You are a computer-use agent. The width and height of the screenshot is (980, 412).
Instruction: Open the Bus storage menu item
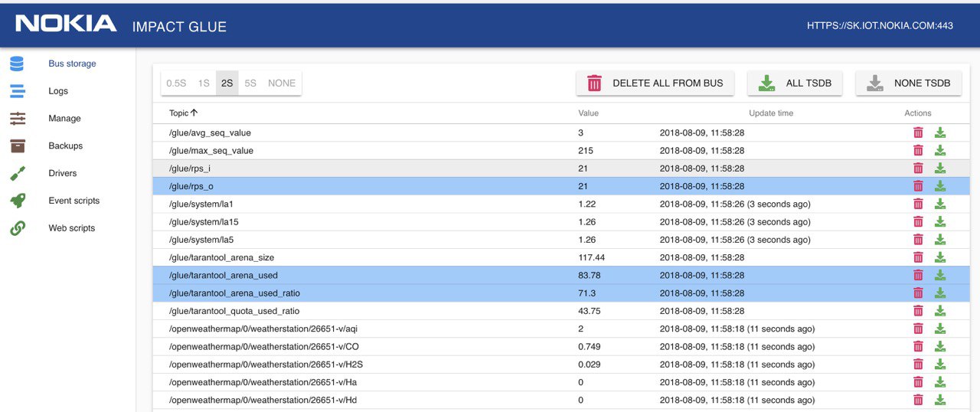pyautogui.click(x=72, y=64)
